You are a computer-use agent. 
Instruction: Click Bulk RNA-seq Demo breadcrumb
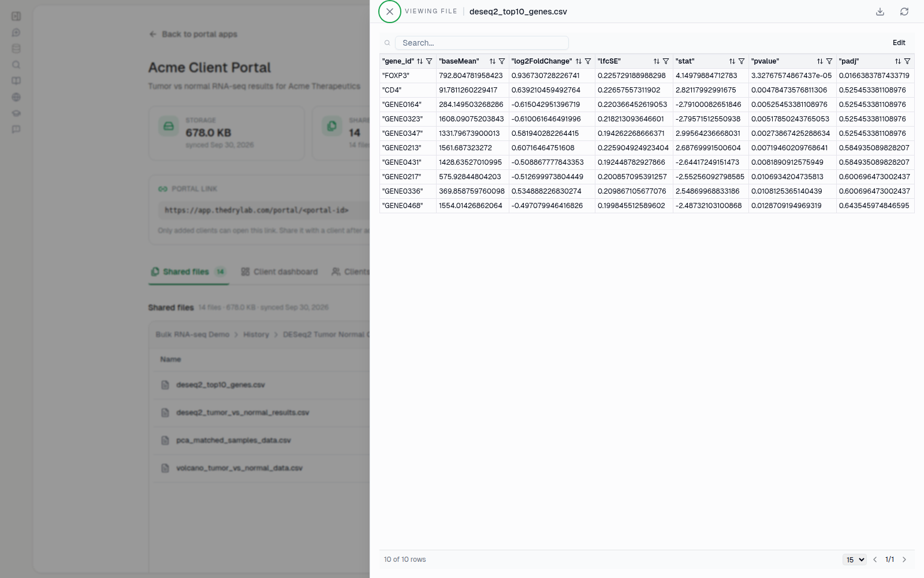[x=192, y=335]
